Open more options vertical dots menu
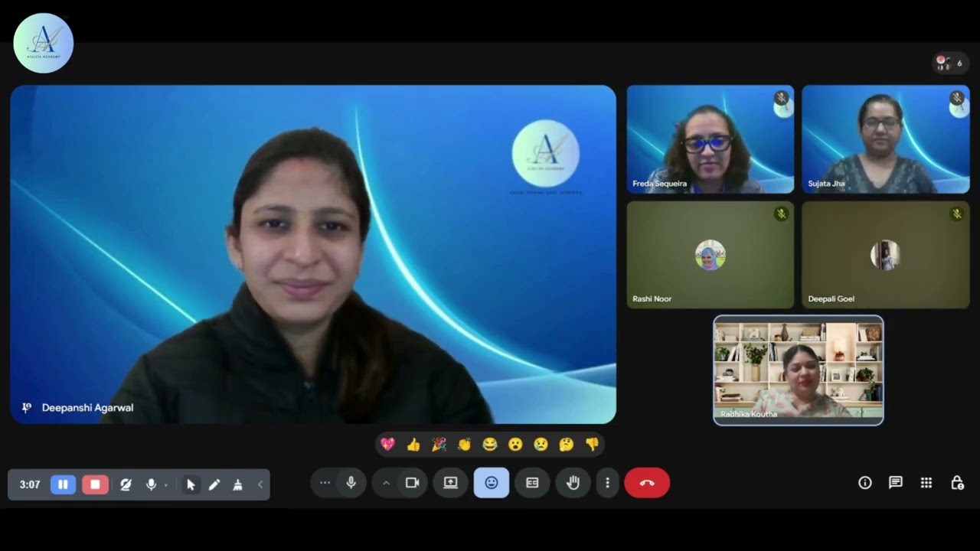The image size is (980, 551). coord(607,483)
